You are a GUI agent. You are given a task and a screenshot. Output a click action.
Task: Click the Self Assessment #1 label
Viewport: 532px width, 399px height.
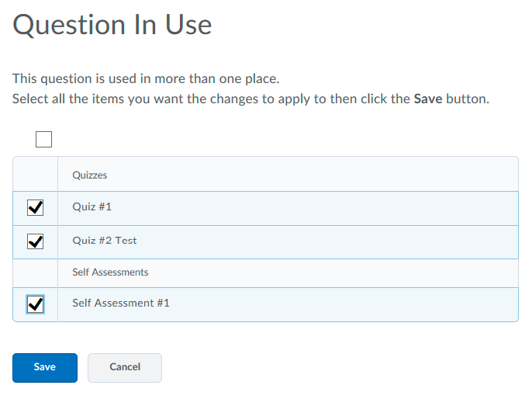[121, 303]
